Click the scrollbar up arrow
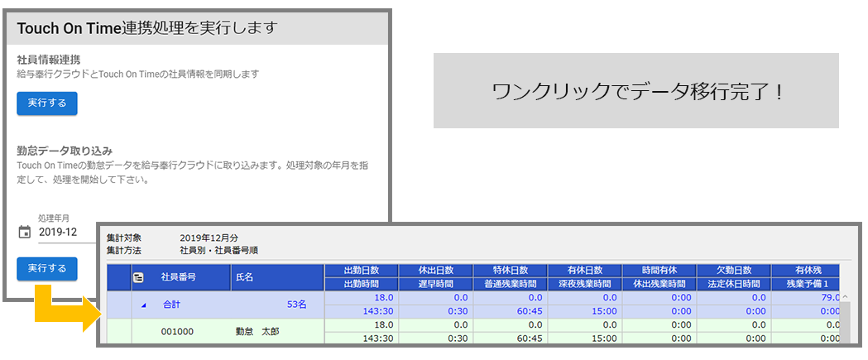This screenshot has height=360, width=868. [x=846, y=297]
